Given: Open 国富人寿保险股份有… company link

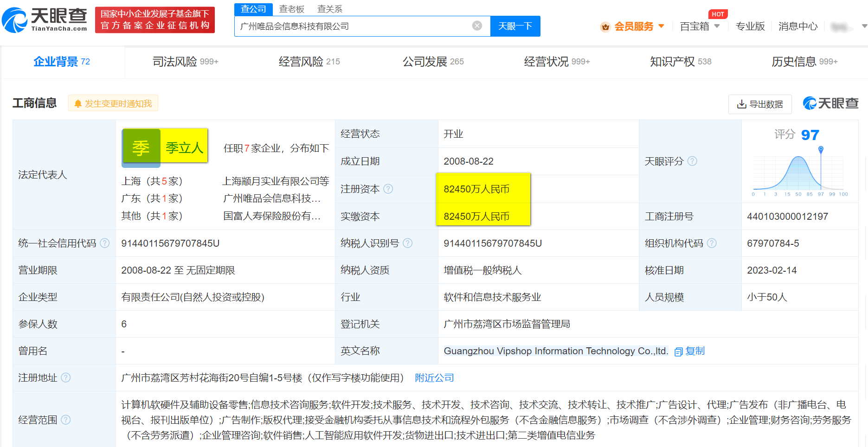Looking at the screenshot, I should point(272,216).
